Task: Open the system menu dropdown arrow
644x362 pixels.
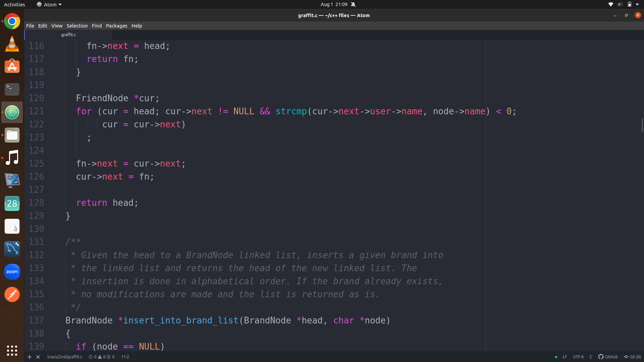Action: coord(637,4)
